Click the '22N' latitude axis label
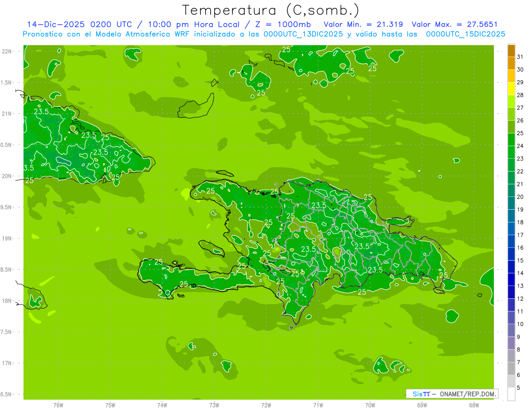Screen dimensions: 532x411 (7, 51)
